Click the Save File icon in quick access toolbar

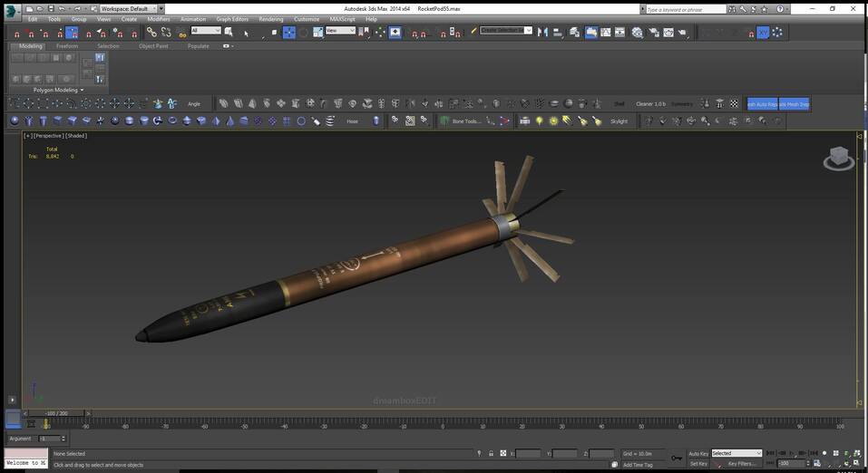[52, 9]
